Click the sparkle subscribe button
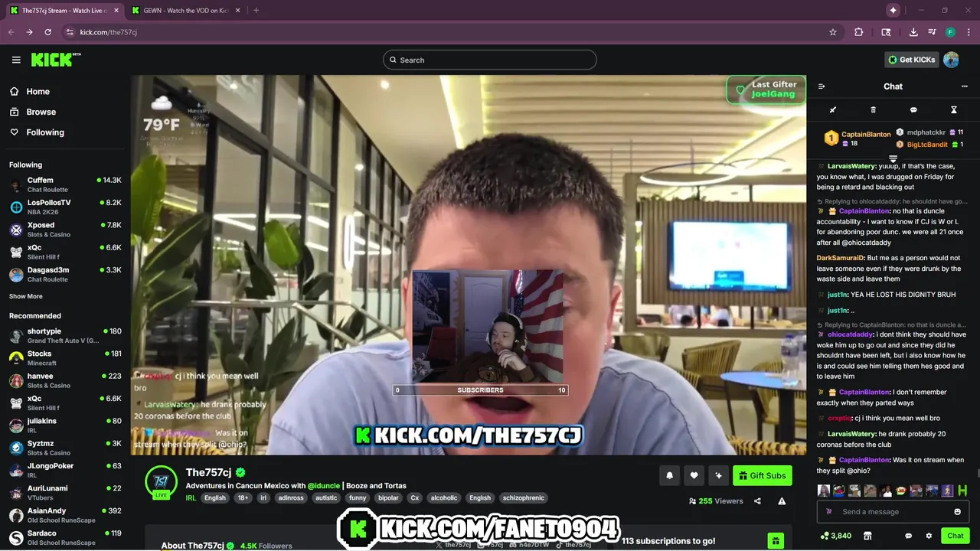 click(x=718, y=475)
